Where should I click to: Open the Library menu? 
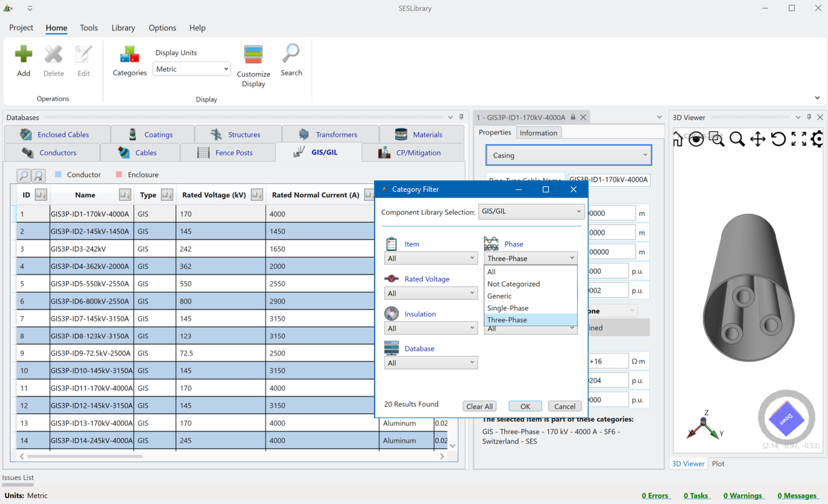pyautogui.click(x=123, y=28)
